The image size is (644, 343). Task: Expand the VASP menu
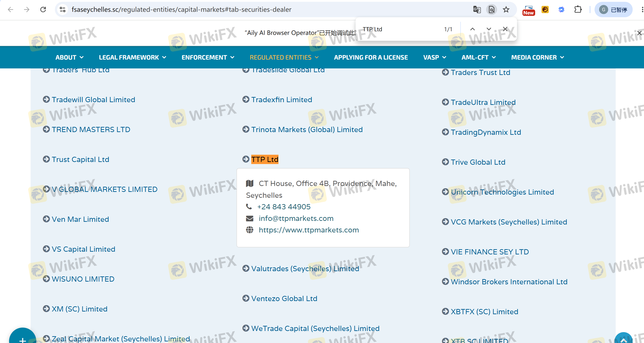434,57
